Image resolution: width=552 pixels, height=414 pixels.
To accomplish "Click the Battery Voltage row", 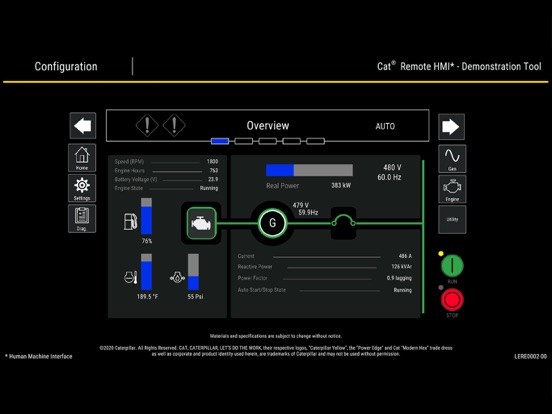I will [x=166, y=179].
